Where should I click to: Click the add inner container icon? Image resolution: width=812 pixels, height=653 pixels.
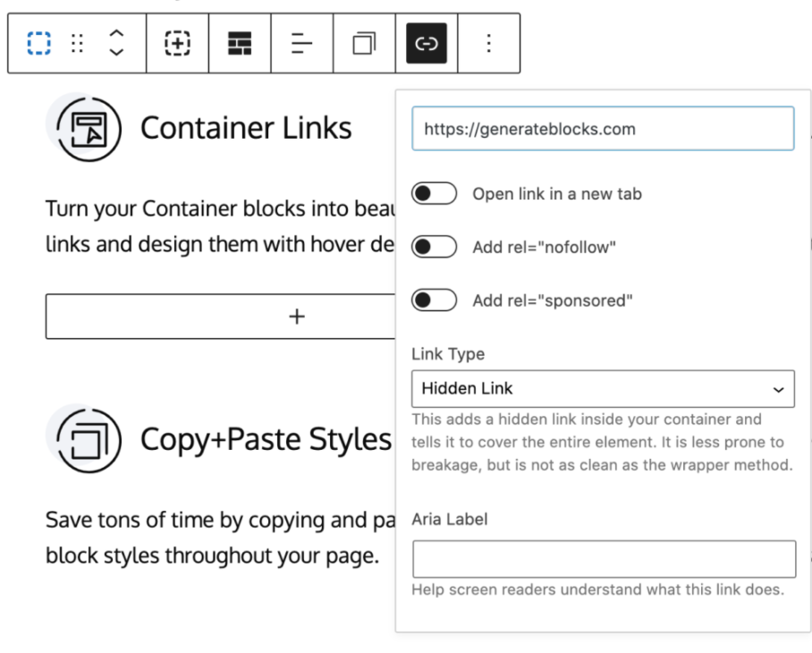(177, 43)
